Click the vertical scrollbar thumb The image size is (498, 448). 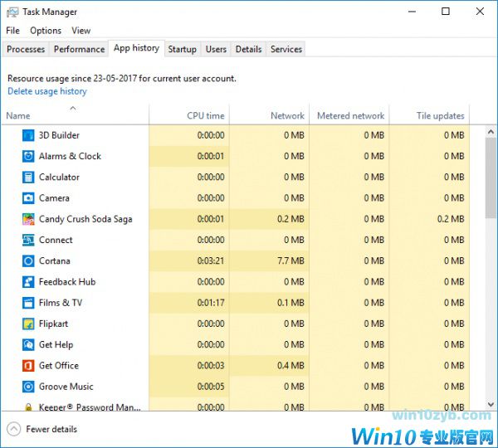(491, 178)
